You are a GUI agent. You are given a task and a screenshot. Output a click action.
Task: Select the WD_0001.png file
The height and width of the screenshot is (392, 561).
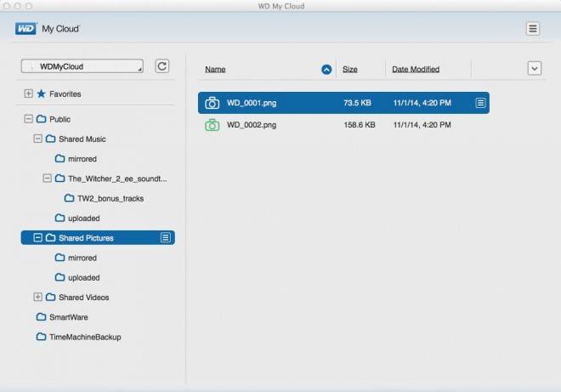[343, 103]
